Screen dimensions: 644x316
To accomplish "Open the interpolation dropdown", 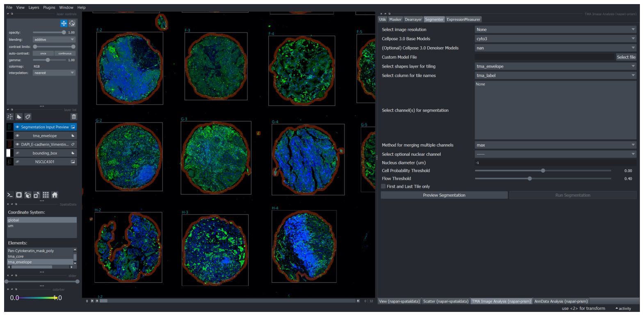I will (x=54, y=73).
